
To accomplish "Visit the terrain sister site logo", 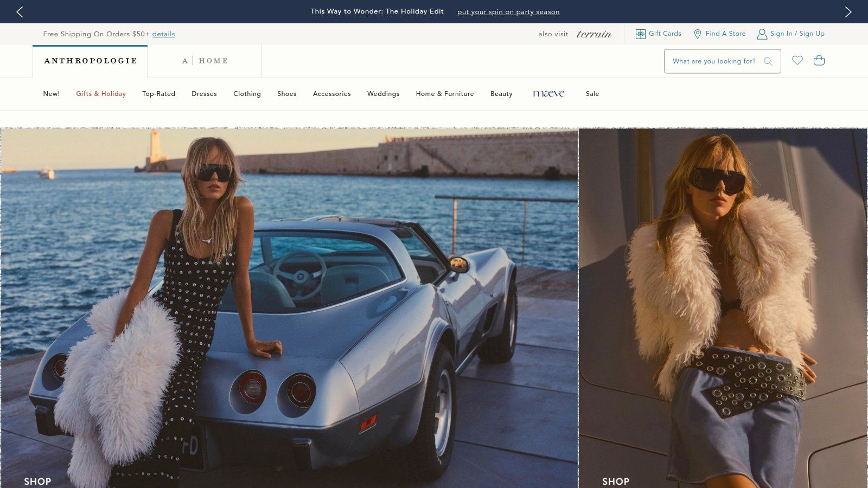I will pos(593,34).
